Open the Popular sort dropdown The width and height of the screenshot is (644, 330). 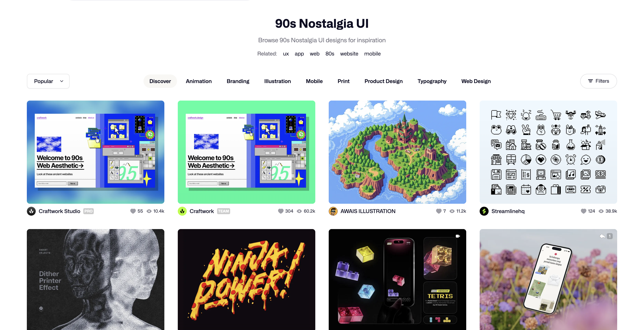[x=48, y=81]
